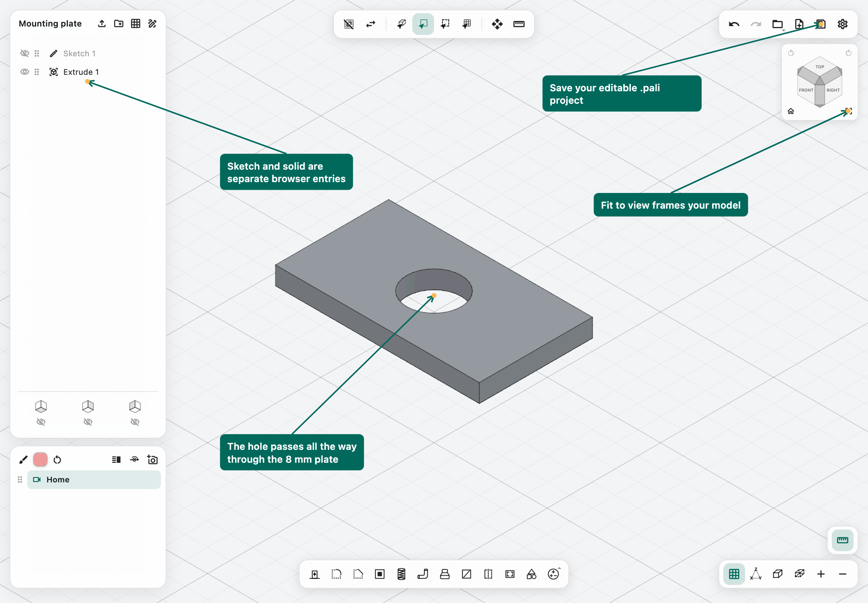The image size is (868, 603).
Task: Zoom out with the minus button
Action: click(x=843, y=574)
